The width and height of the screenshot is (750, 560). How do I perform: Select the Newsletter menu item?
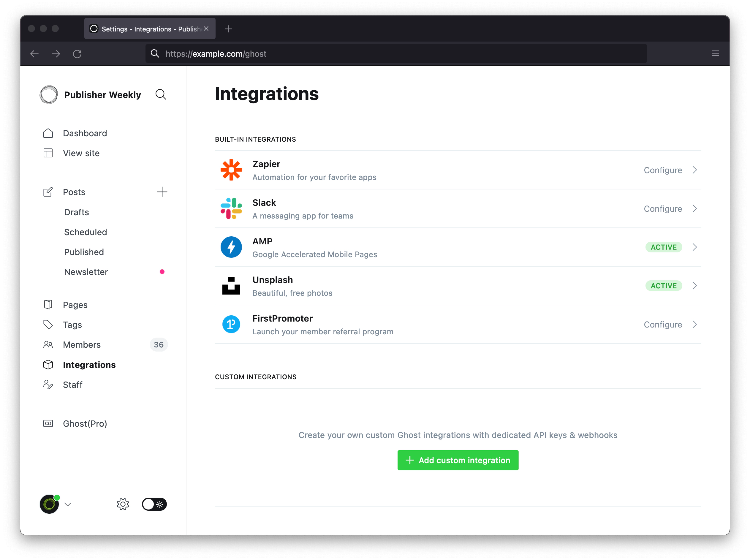(86, 272)
